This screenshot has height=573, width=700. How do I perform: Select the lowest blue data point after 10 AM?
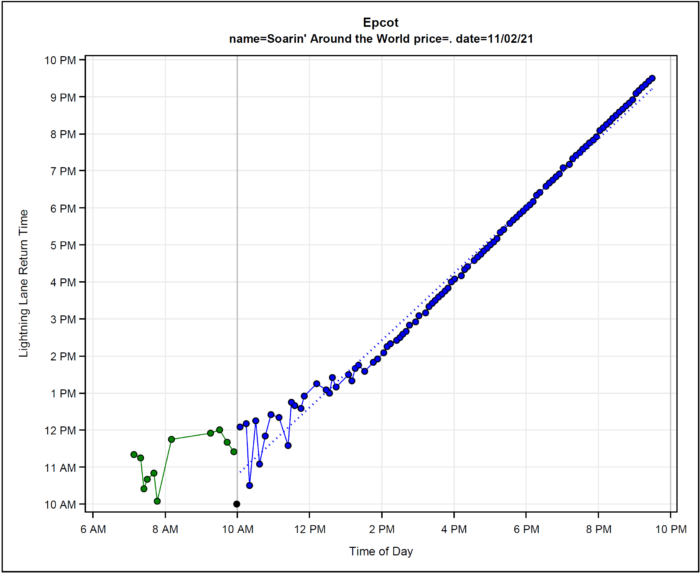pyautogui.click(x=249, y=485)
